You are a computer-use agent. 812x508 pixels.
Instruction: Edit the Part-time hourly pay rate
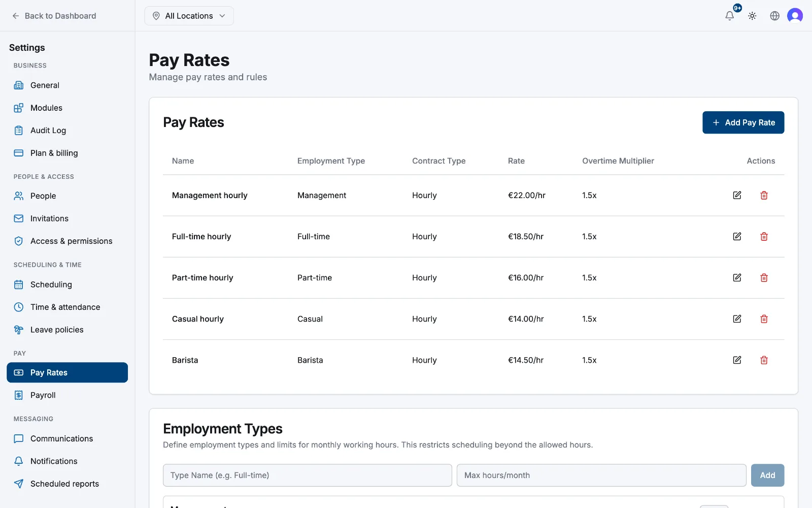point(737,277)
